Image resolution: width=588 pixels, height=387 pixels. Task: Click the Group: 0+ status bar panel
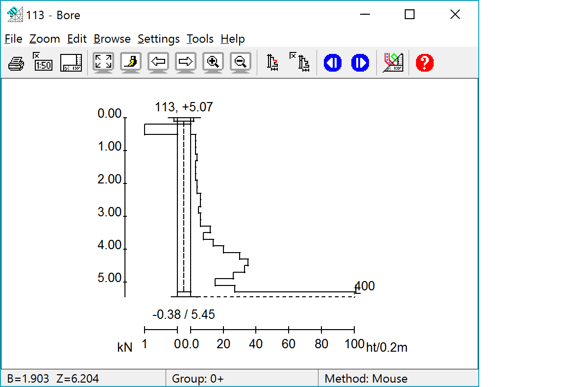click(198, 379)
